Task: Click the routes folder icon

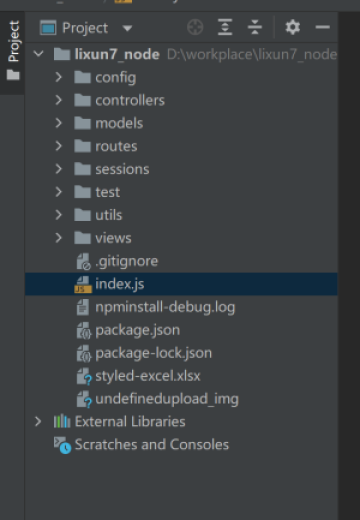Action: (82, 146)
